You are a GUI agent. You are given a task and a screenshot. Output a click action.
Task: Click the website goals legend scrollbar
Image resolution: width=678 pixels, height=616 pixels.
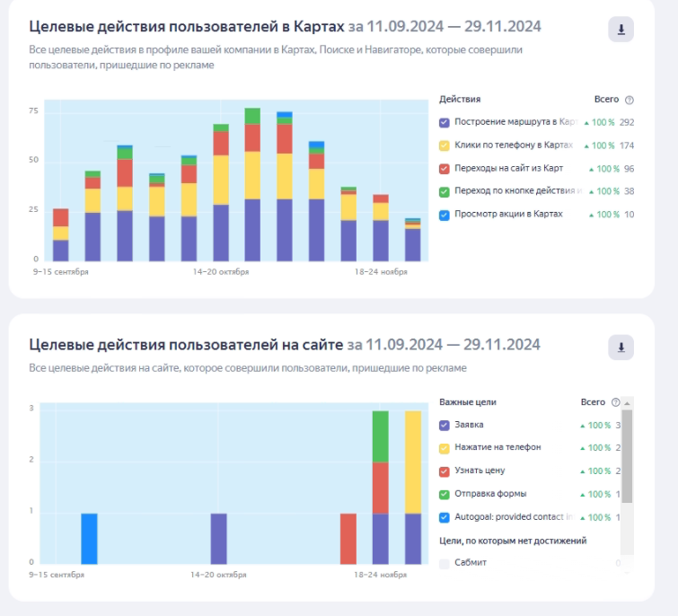[x=628, y=458]
